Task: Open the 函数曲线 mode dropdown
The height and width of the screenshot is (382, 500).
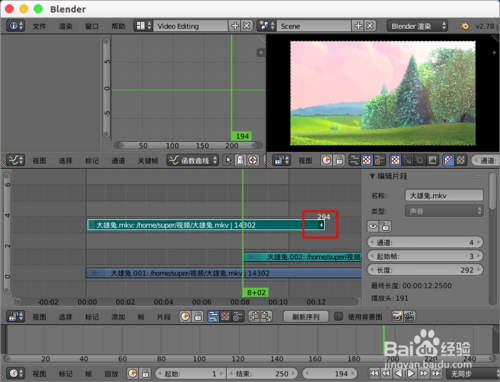Action: pyautogui.click(x=193, y=160)
